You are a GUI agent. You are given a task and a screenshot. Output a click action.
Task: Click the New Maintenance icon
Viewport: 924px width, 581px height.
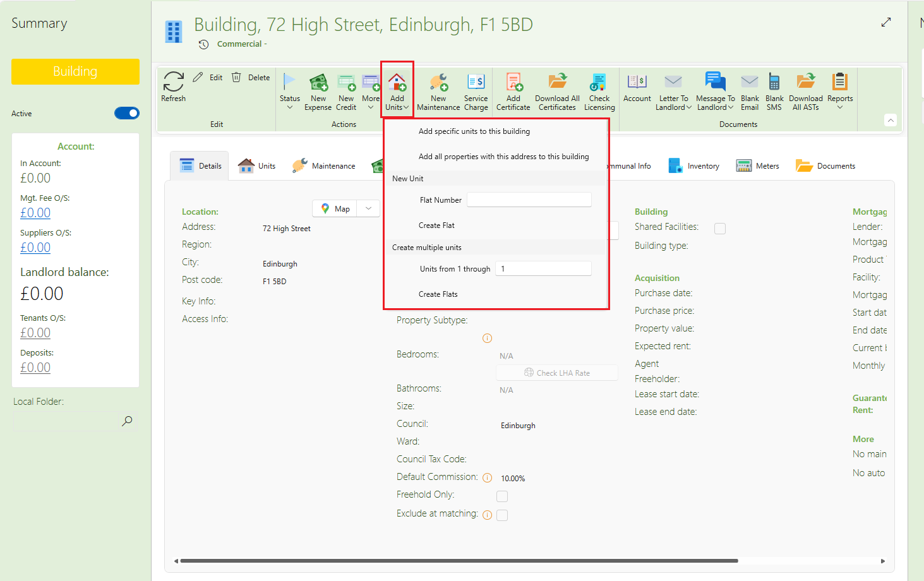point(438,82)
